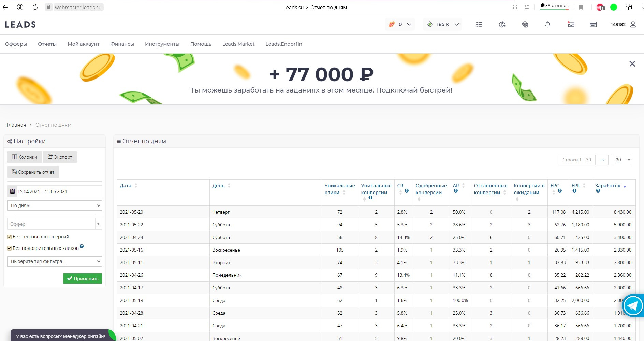The width and height of the screenshot is (644, 341).
Task: Go to next rows page with arrow button
Action: 602,160
